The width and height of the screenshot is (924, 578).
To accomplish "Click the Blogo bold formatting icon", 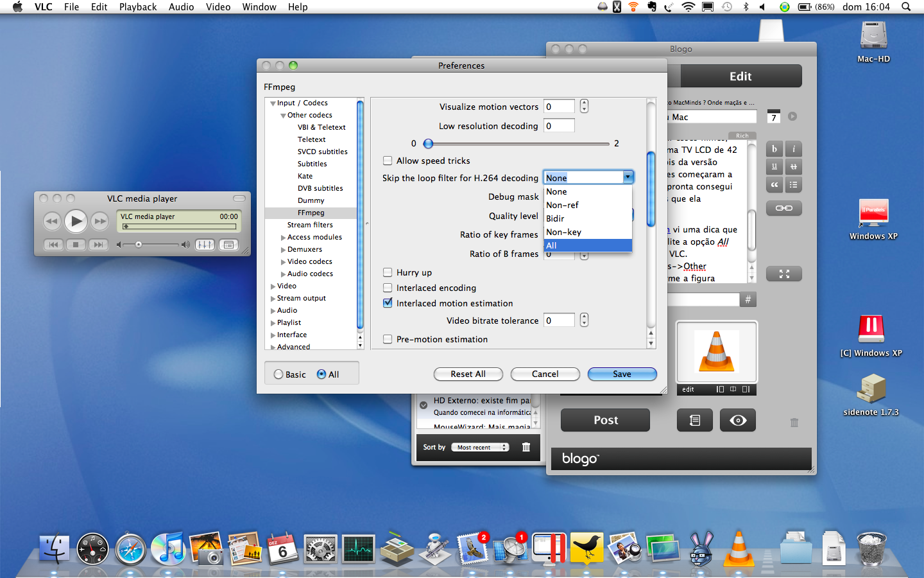I will coord(774,149).
